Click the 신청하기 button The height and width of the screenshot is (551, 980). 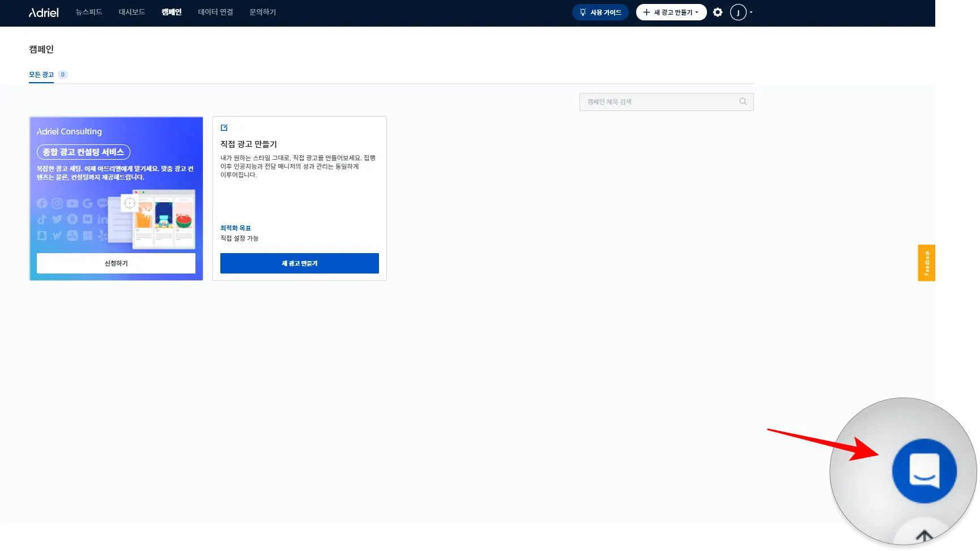(x=116, y=263)
